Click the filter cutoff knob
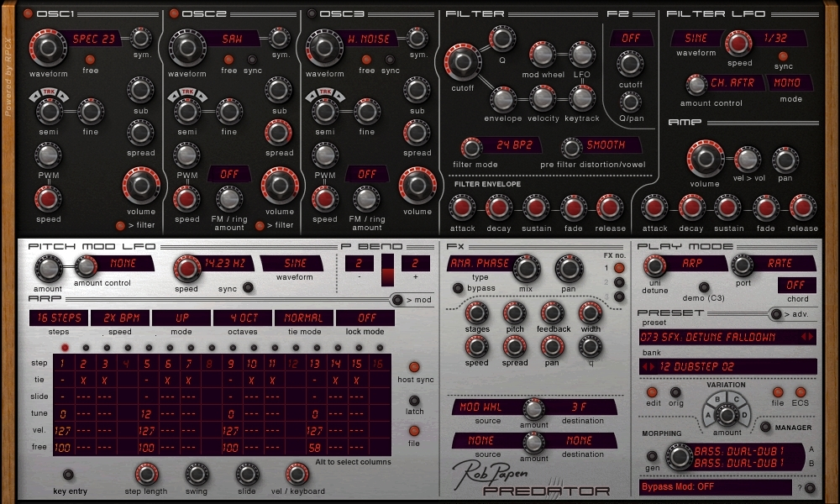The height and width of the screenshot is (504, 840). pos(461,63)
